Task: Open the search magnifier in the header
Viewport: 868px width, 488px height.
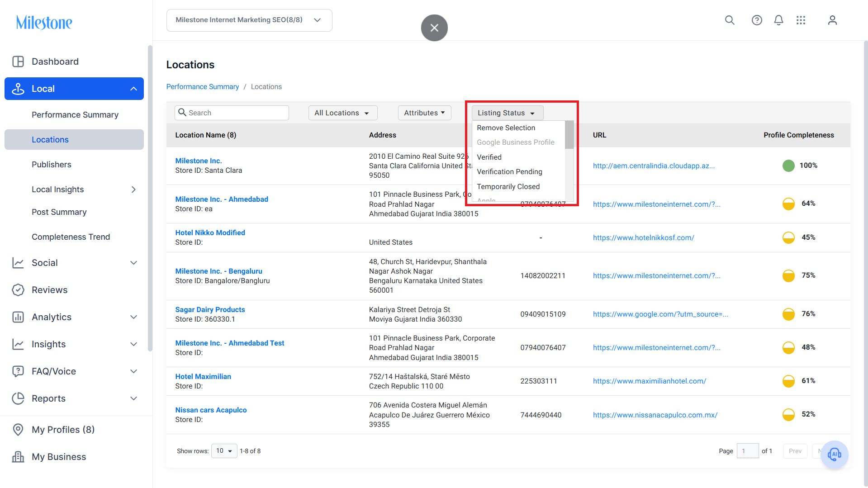Action: pyautogui.click(x=730, y=20)
